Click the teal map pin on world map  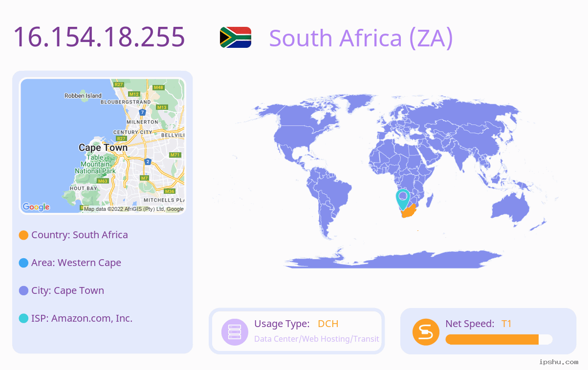pyautogui.click(x=403, y=199)
